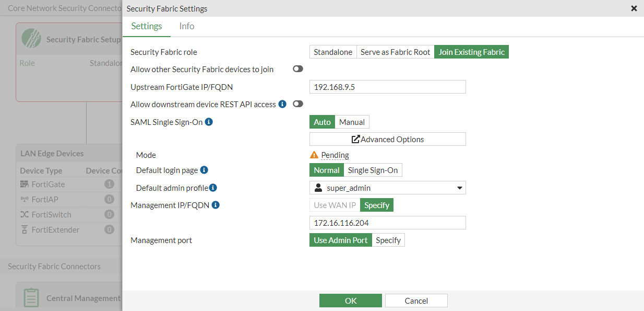Choose Serve as Fabric Root role
The width and height of the screenshot is (644, 311).
point(395,52)
